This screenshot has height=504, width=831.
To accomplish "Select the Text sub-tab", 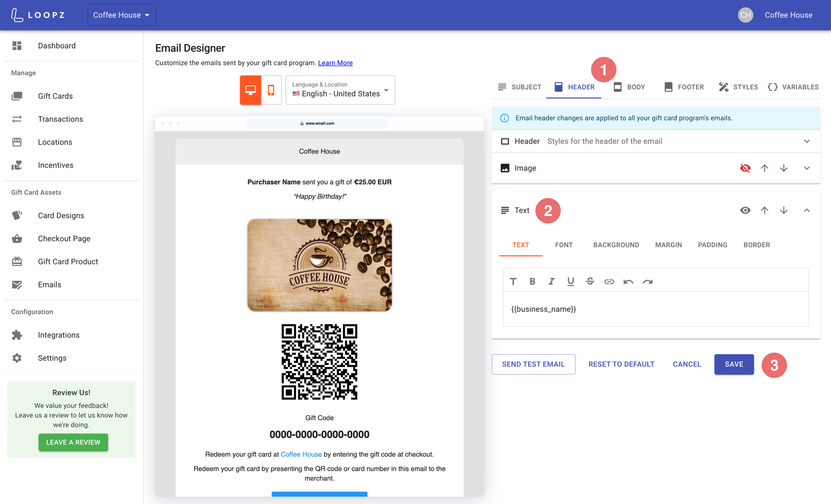I will pos(521,245).
